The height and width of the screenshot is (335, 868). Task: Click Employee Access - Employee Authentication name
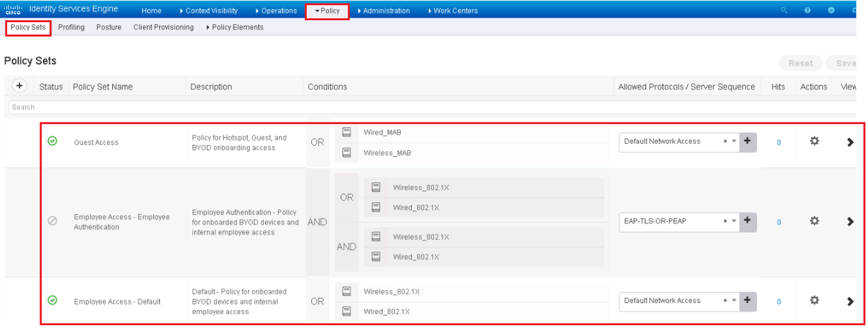121,222
